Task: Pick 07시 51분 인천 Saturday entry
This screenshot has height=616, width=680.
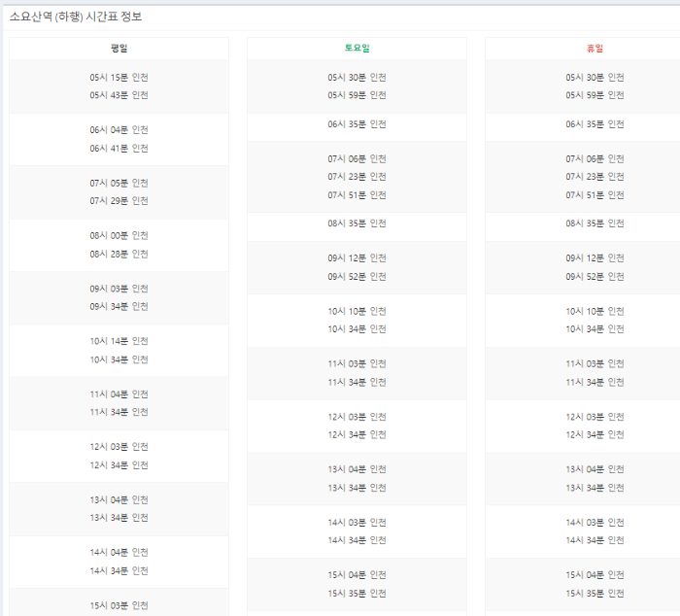Action: 357,195
